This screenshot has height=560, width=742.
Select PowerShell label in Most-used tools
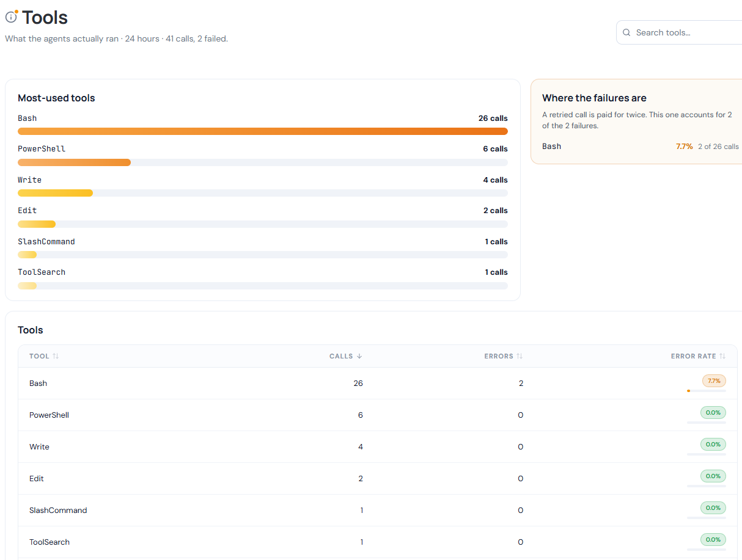click(42, 148)
